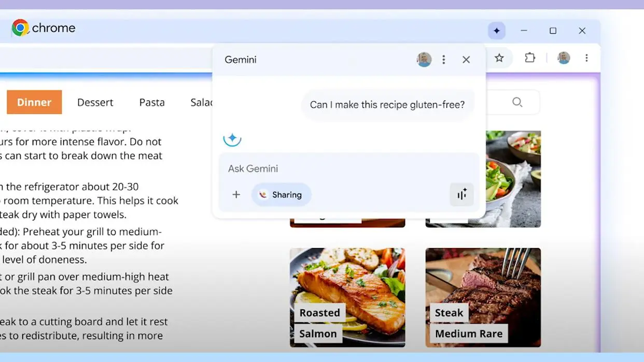Select the Pasta category tab
Viewport: 644px width, 362px height.
(x=151, y=102)
